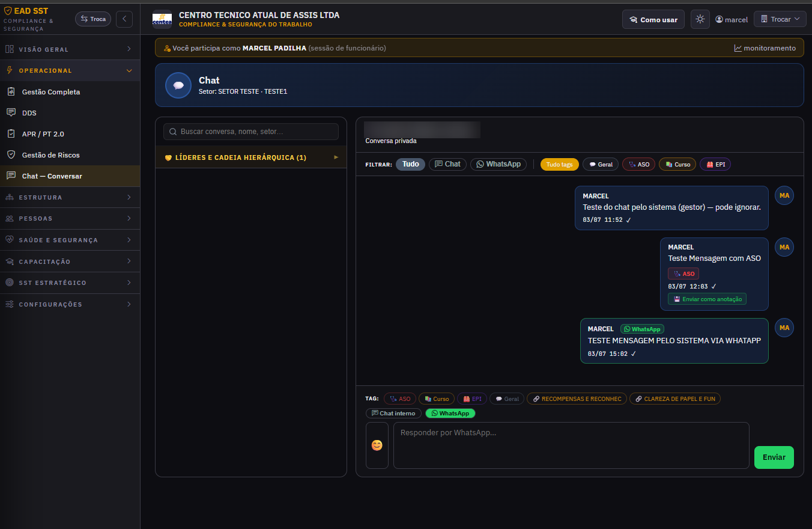Screen dimensions: 812x529
Task: Click the Gestão de Riscos shield icon
Action: 11,154
